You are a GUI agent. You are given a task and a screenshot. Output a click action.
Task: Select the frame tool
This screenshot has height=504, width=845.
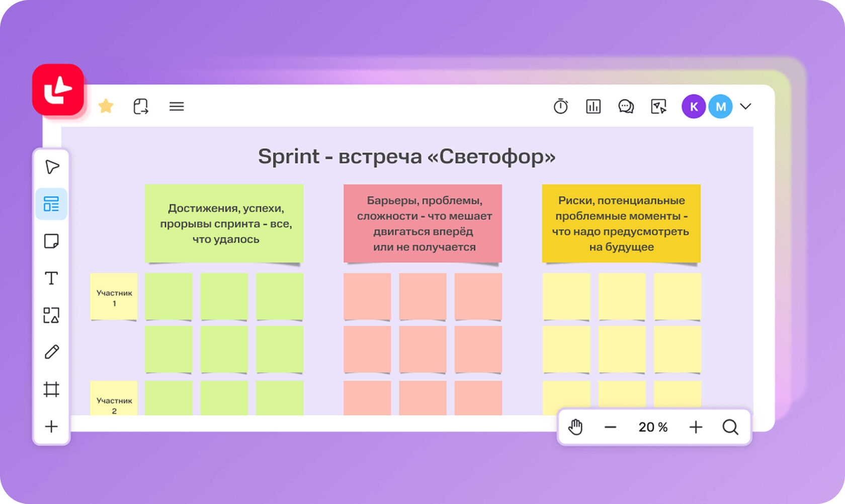tap(51, 389)
